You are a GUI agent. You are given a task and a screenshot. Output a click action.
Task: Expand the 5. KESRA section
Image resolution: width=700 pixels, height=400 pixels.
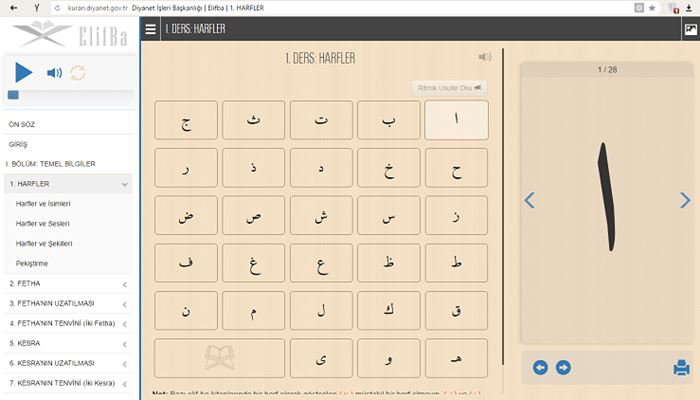(125, 342)
